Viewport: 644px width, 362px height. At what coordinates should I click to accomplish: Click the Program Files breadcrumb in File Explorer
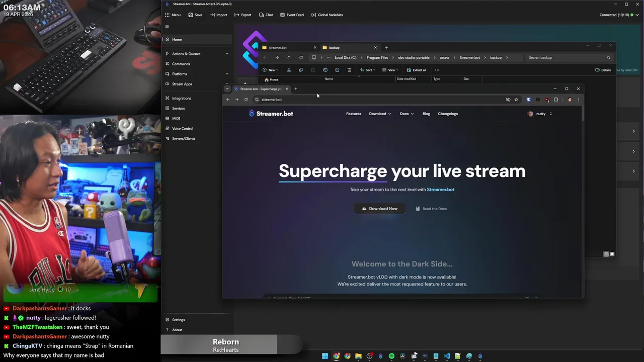tap(377, 57)
